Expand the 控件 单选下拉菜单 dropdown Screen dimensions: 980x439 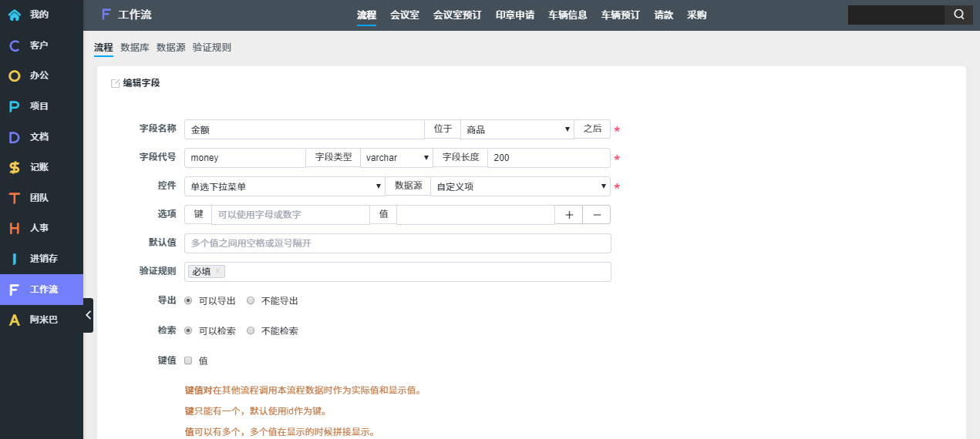point(284,186)
